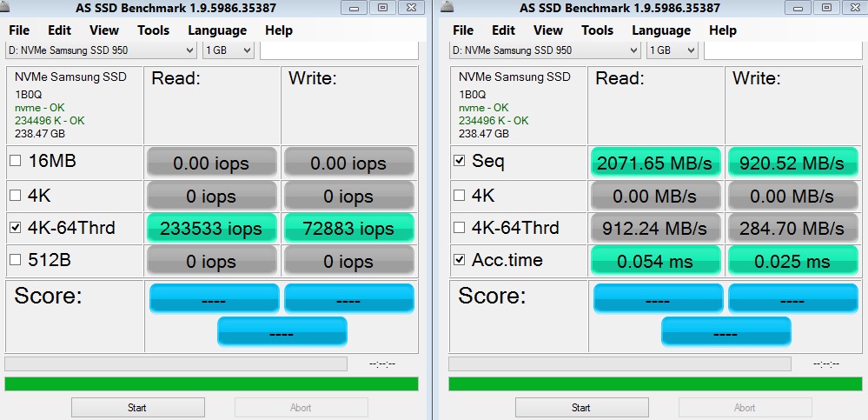Click the green progress bar in right window

(655, 384)
